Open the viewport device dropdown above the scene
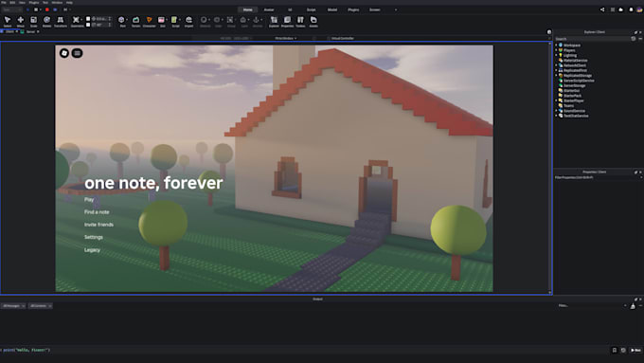The image size is (644, 363). click(x=286, y=38)
